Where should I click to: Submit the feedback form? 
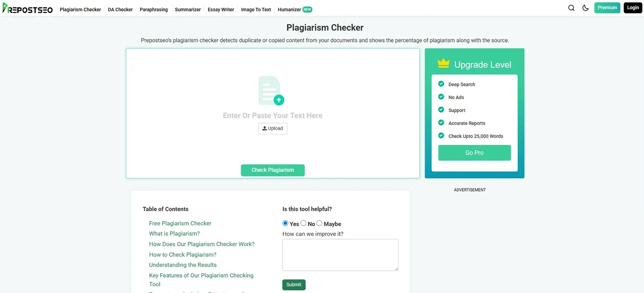point(293,285)
